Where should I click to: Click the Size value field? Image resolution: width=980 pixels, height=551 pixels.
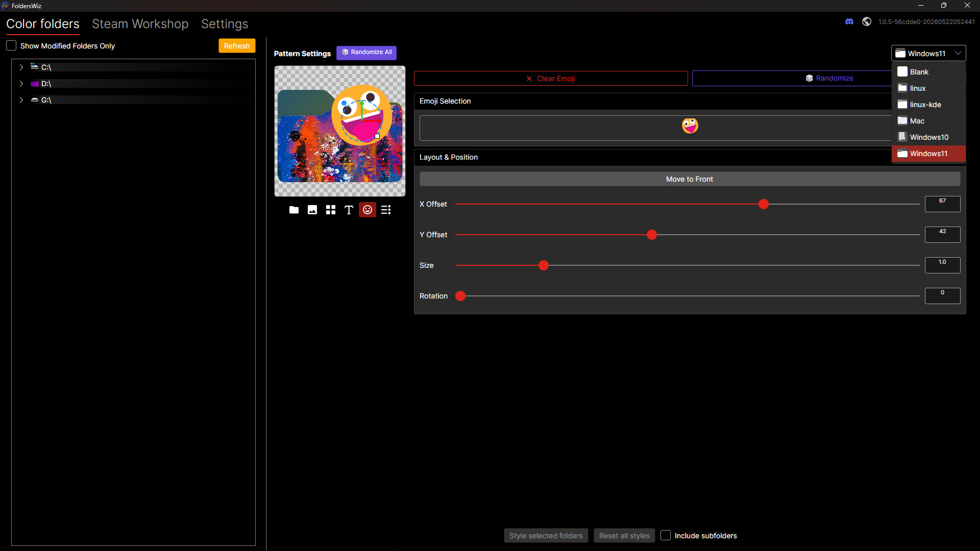942,265
